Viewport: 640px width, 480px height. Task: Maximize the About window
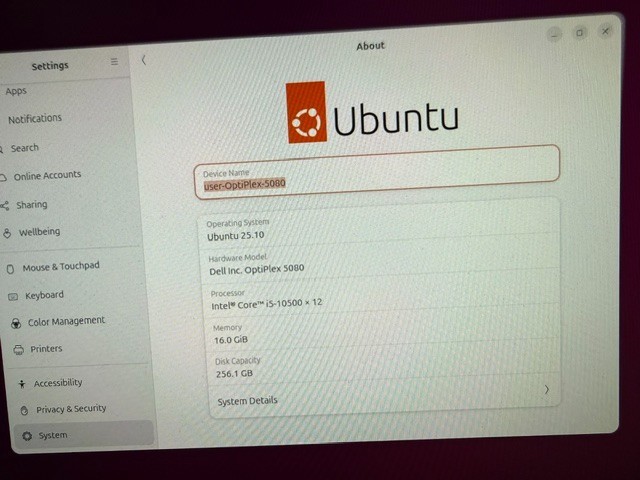pyautogui.click(x=580, y=33)
